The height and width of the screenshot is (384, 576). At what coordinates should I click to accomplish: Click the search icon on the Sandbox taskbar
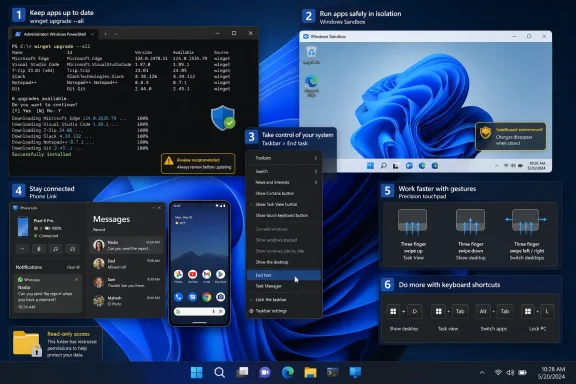(384, 166)
